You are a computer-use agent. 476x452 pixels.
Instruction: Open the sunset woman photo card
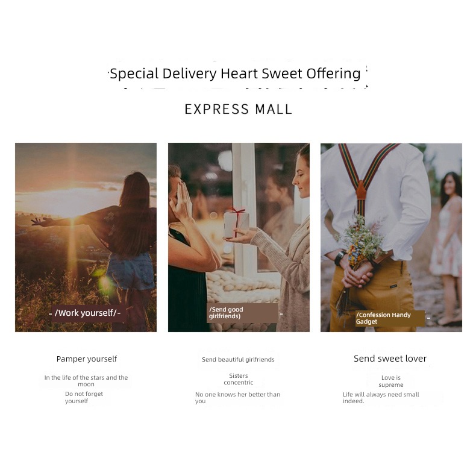(x=86, y=237)
